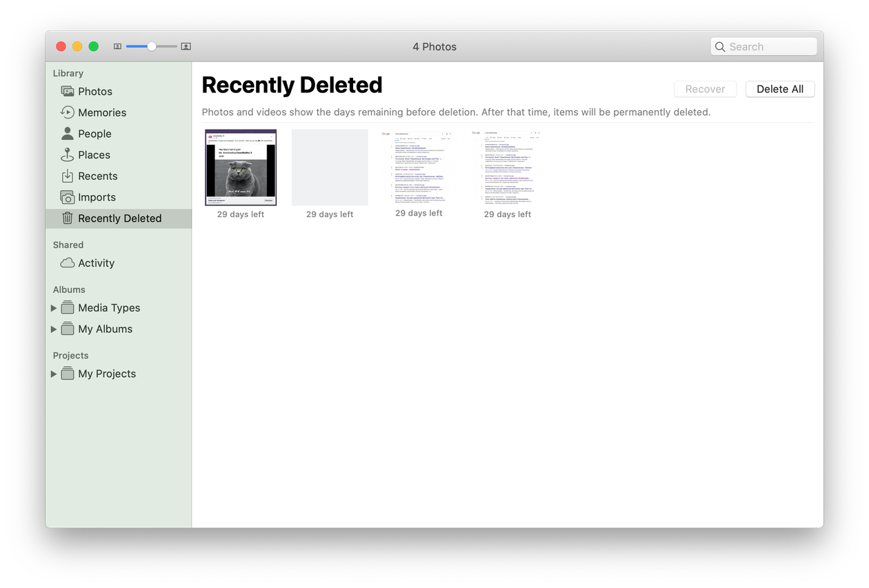Select the fourth thumbnail, last Google results screenshot
The height and width of the screenshot is (588, 869).
point(508,168)
